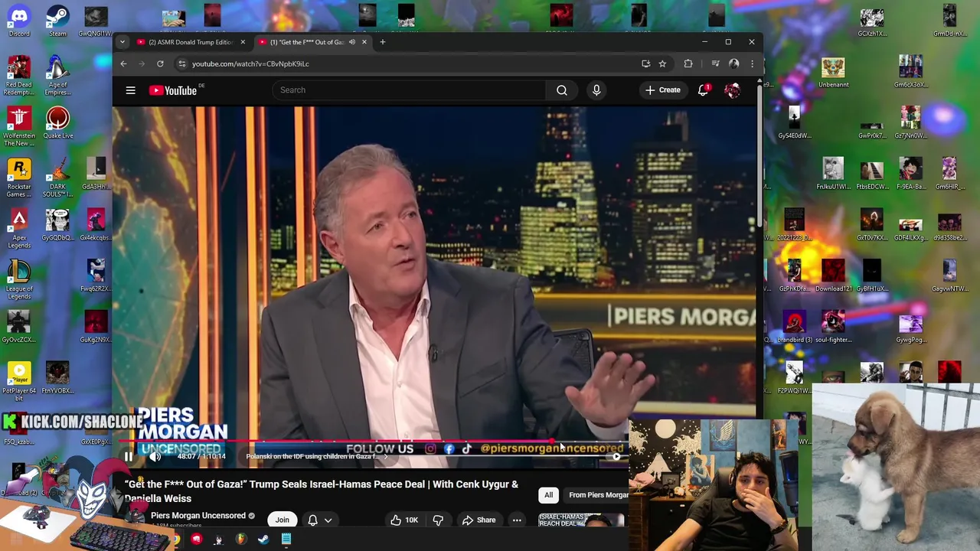Open the 'Israel-Hamas Reach Deal' suggested thumbnail

(x=581, y=521)
